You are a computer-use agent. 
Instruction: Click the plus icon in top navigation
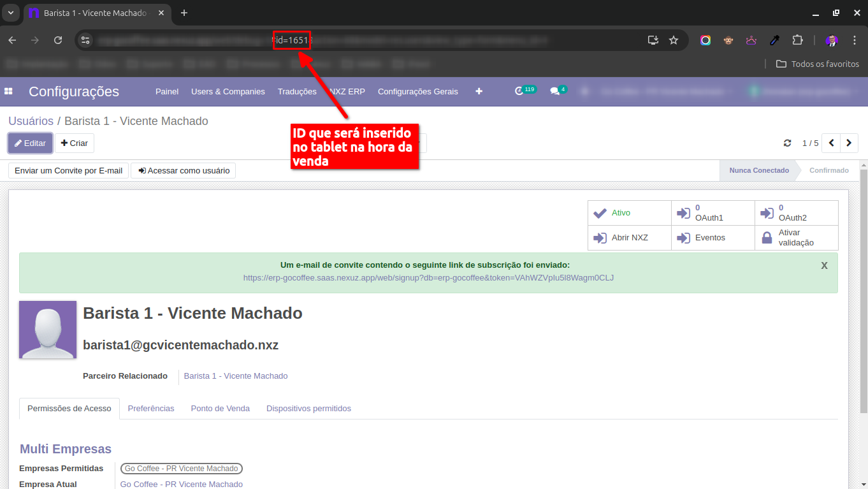pyautogui.click(x=479, y=91)
